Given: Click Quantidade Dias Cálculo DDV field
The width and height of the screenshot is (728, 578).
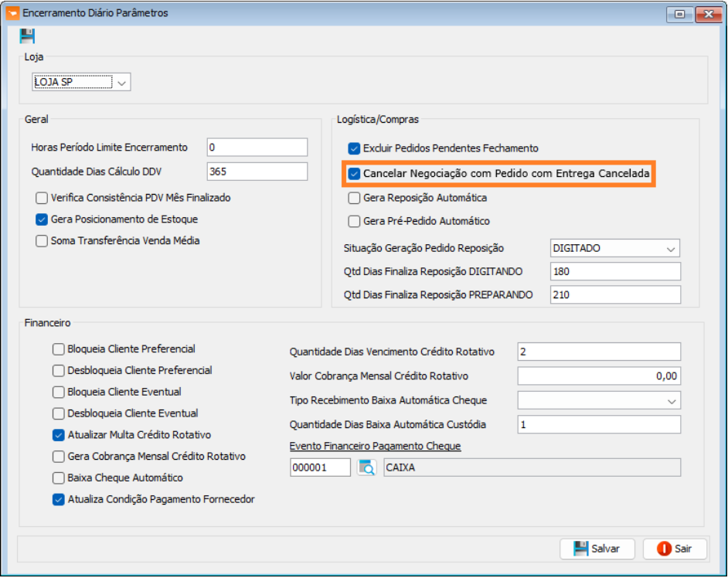Looking at the screenshot, I should point(257,172).
